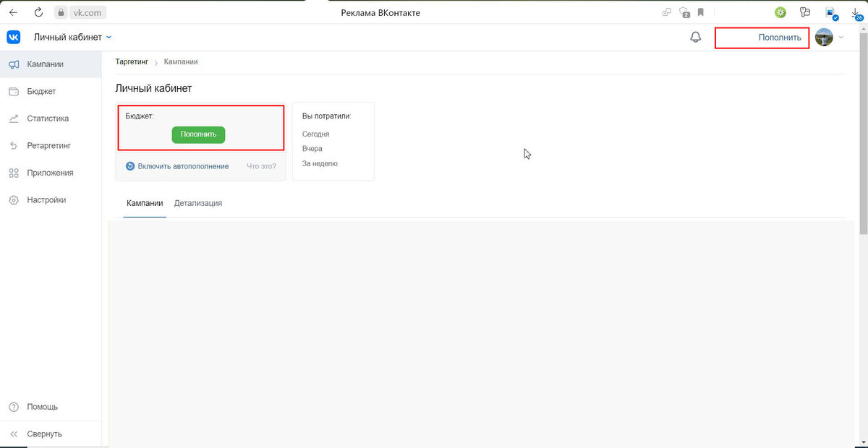
Task: Open the Помощь question-mark sidebar item
Action: (51, 407)
